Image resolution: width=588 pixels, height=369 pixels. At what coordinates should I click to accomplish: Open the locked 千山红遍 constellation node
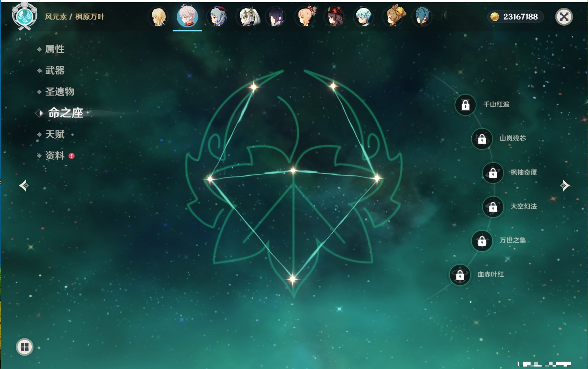pyautogui.click(x=465, y=105)
